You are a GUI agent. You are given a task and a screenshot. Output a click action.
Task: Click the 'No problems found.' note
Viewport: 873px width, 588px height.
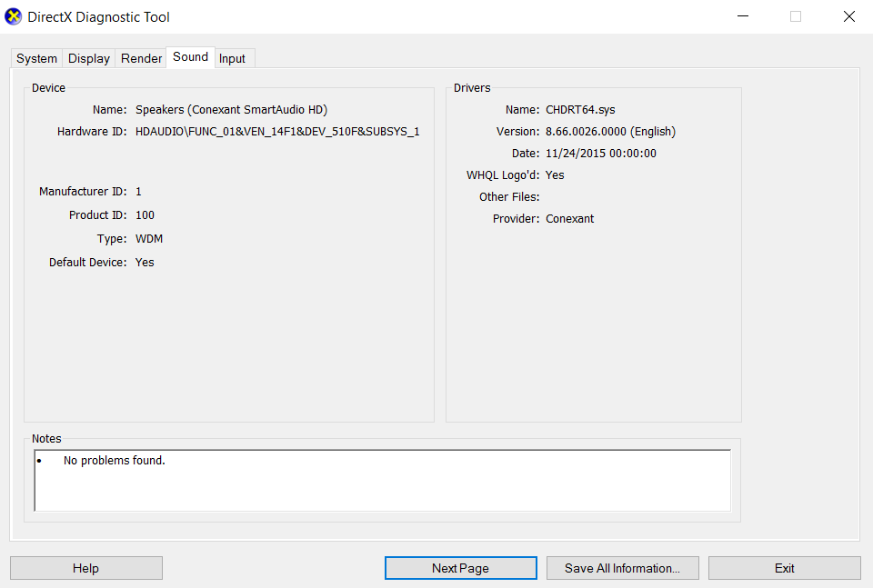tap(115, 461)
